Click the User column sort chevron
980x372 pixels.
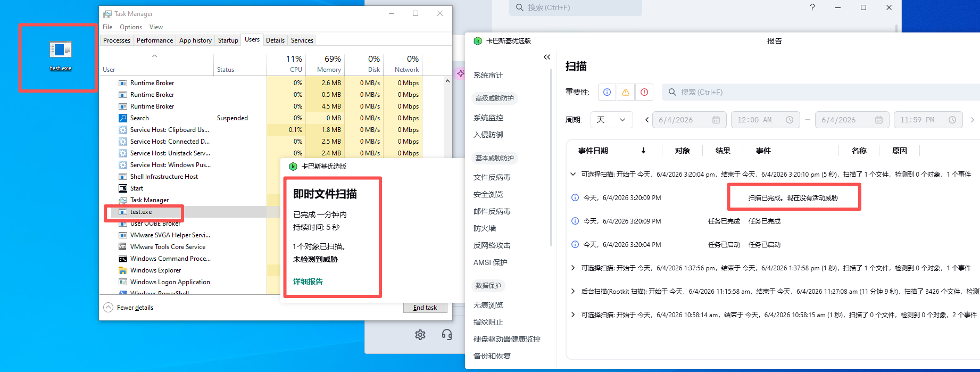pyautogui.click(x=154, y=55)
